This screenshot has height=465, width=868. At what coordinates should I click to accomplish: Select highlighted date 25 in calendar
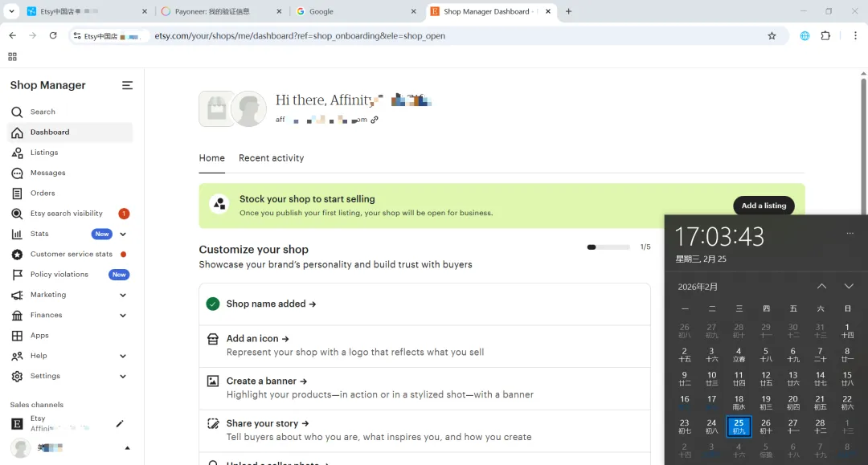(x=739, y=426)
